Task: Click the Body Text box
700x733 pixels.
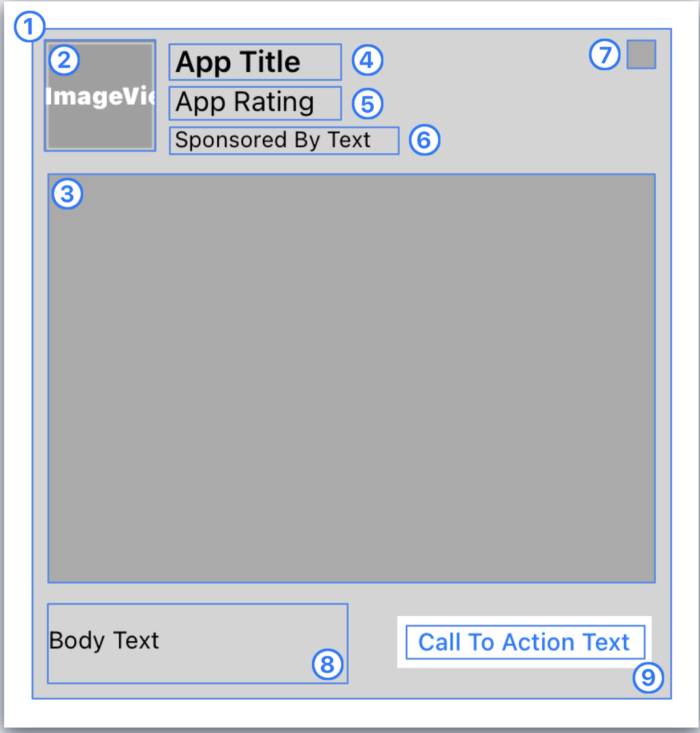Action: 197,643
